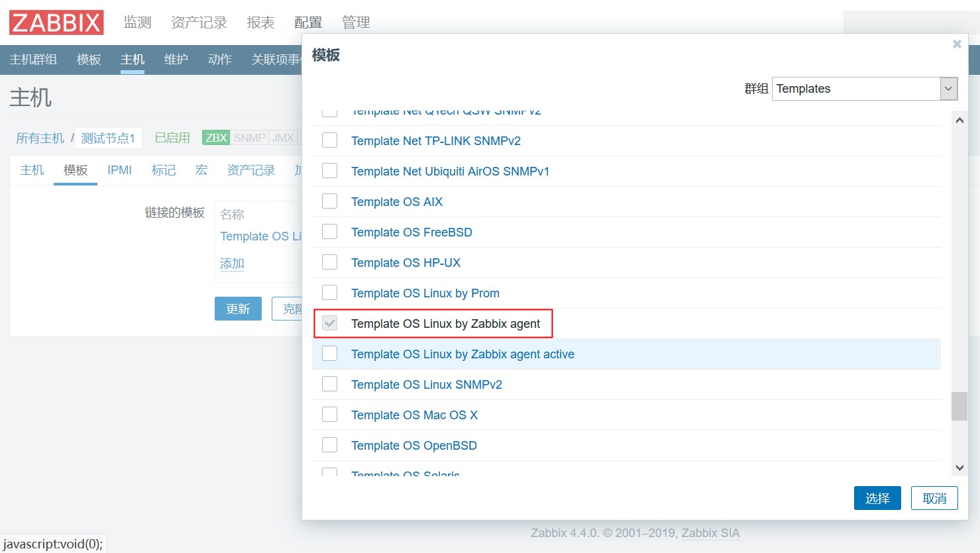Open Template OS Linux by Prom link
The image size is (980, 553).
(425, 293)
